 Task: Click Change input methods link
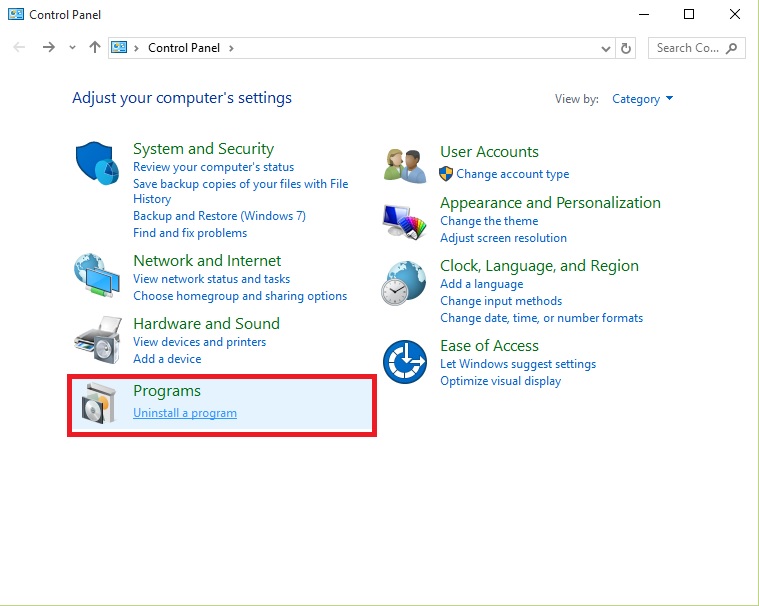tap(501, 301)
